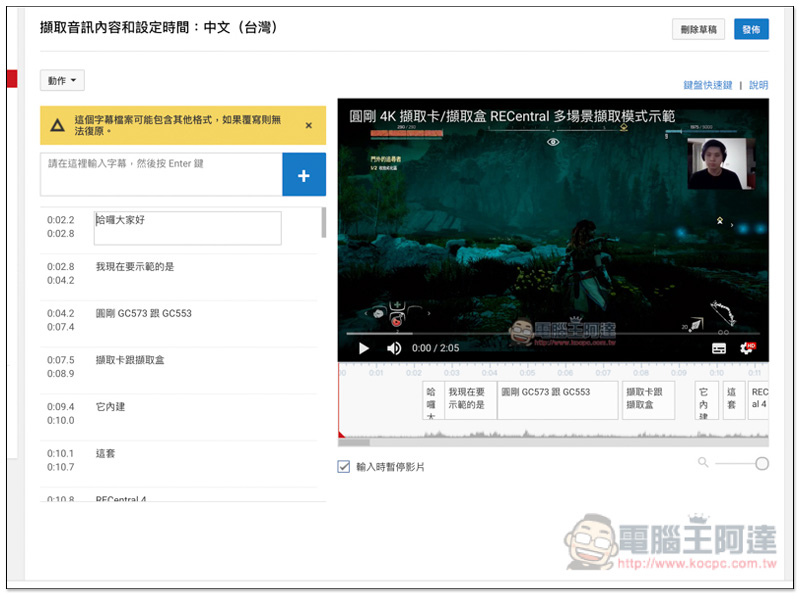
Task: Click the audio waveform under timeline
Action: 553,434
